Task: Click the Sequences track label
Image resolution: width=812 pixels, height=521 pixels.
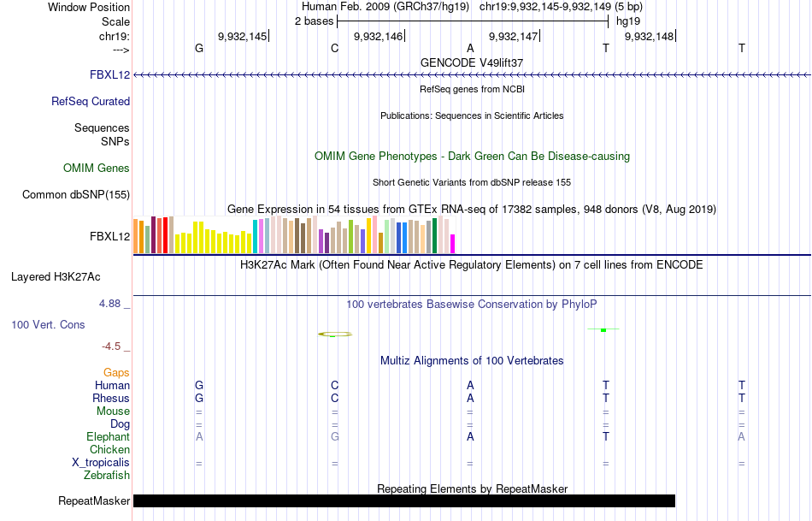Action: tap(102, 127)
